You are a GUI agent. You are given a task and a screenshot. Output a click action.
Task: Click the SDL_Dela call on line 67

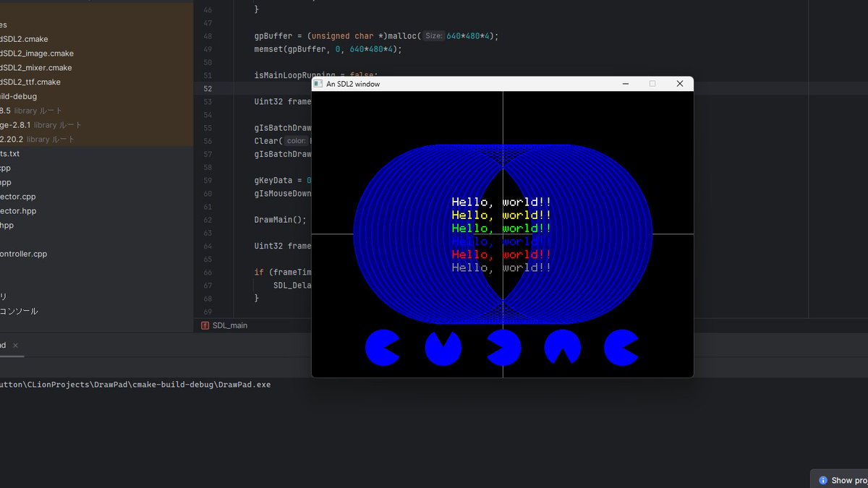point(292,286)
